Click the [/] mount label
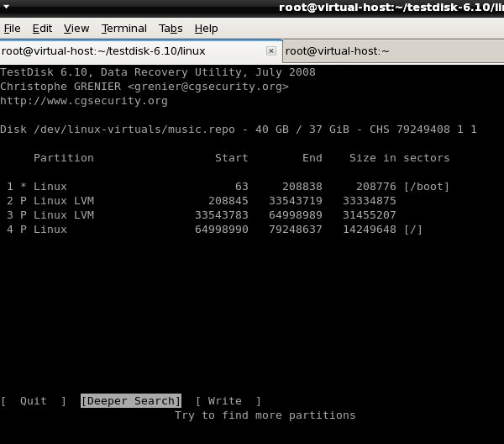Viewport: 504px width, 444px height. click(x=413, y=230)
